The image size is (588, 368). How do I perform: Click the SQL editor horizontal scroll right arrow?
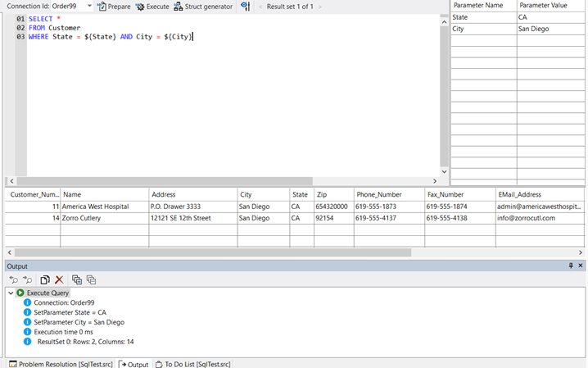(435, 181)
